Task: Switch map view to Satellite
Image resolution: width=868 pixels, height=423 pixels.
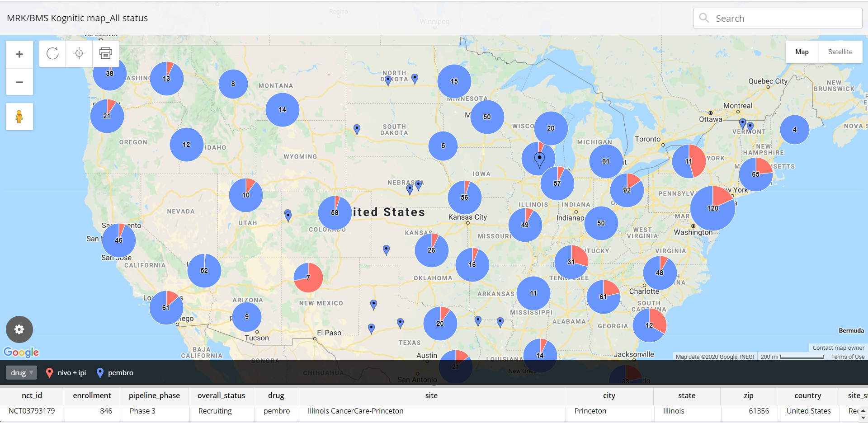Action: point(840,52)
